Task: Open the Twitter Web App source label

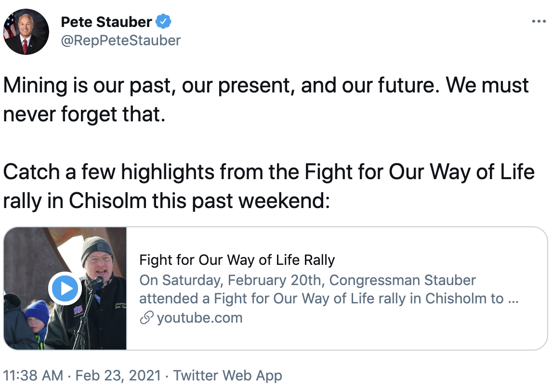Action: [x=227, y=376]
